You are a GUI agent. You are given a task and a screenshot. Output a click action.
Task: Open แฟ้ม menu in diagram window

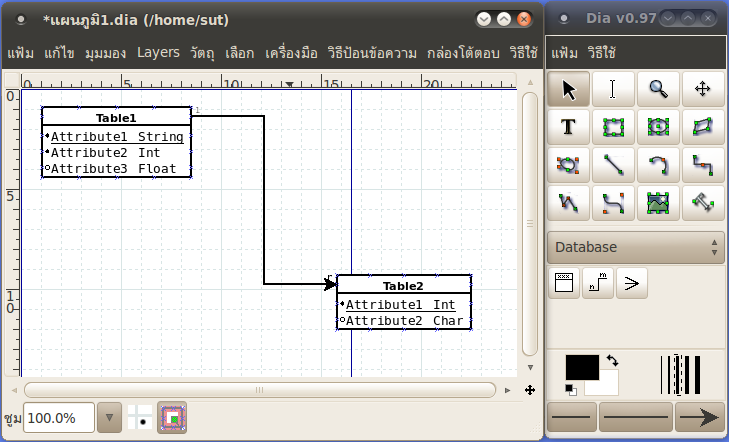pyautogui.click(x=20, y=53)
